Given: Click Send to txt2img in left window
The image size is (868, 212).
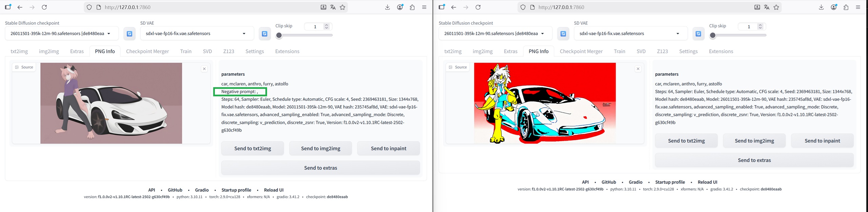Looking at the screenshot, I should pyautogui.click(x=253, y=148).
